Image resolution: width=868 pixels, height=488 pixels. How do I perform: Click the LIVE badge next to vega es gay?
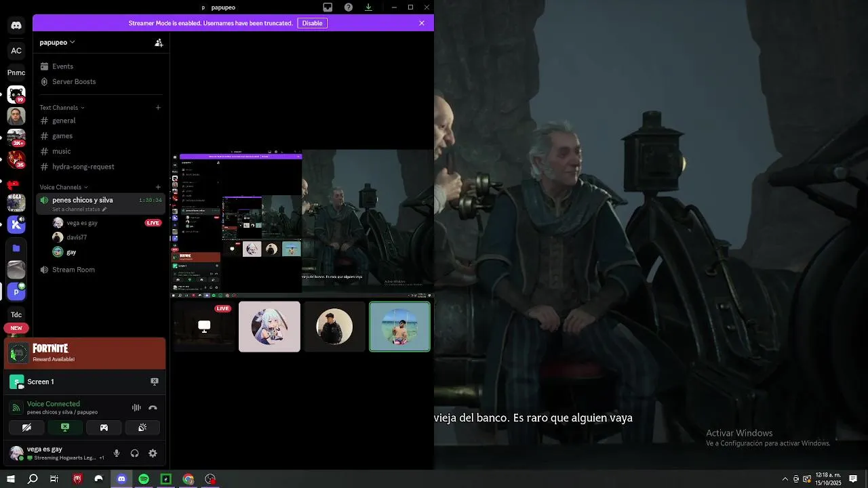pyautogui.click(x=153, y=223)
